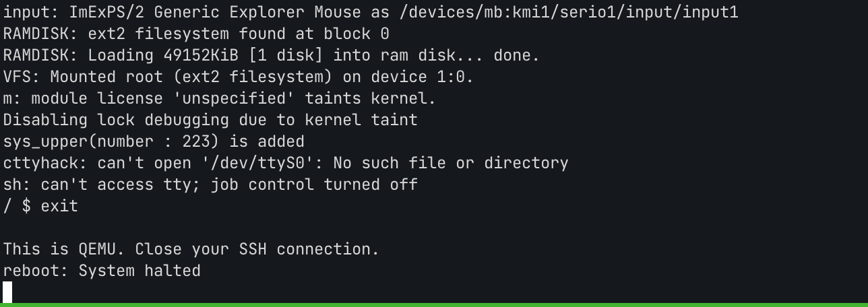Click the white terminal cursor block
Image resolution: width=868 pixels, height=307 pixels.
point(7,292)
